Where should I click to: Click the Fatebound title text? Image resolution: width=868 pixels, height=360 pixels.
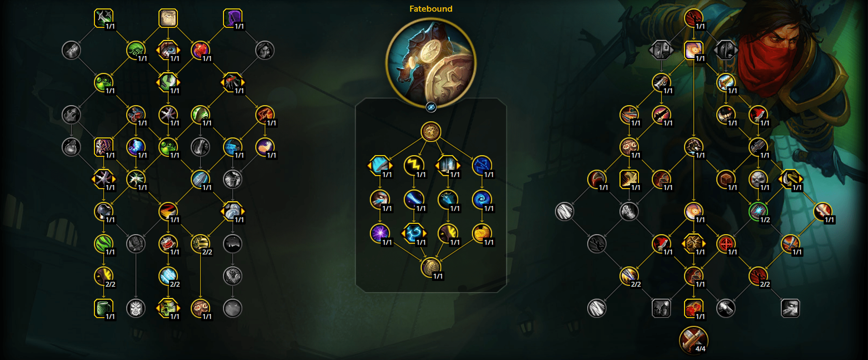[x=431, y=9]
